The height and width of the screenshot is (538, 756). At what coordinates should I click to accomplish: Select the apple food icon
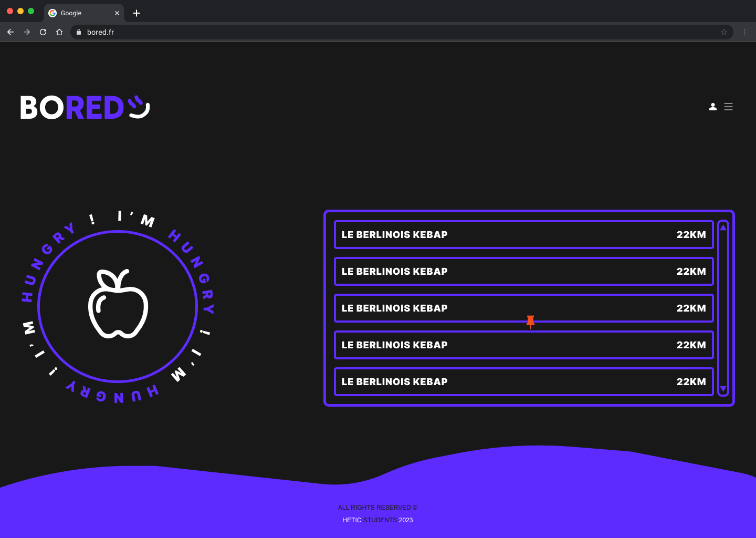pyautogui.click(x=118, y=306)
